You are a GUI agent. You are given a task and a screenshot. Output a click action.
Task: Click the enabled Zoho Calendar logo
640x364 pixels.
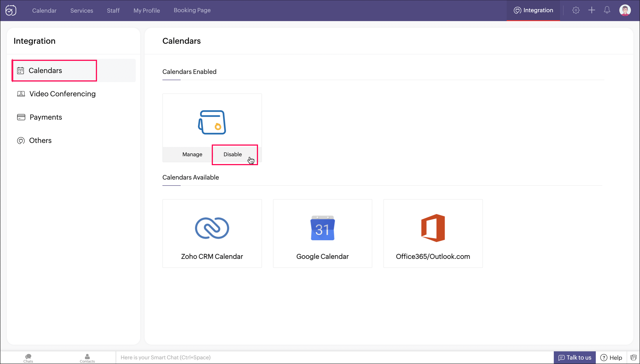tap(212, 122)
